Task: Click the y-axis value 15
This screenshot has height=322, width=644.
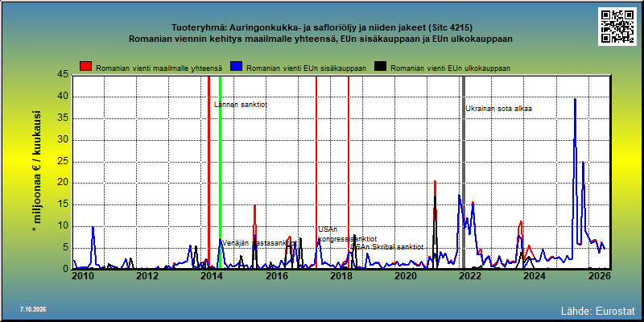Action: 63,204
